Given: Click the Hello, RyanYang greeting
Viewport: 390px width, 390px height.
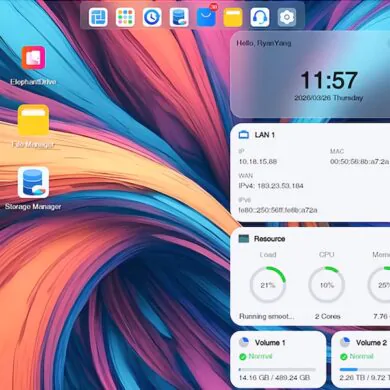Looking at the screenshot, I should 264,43.
